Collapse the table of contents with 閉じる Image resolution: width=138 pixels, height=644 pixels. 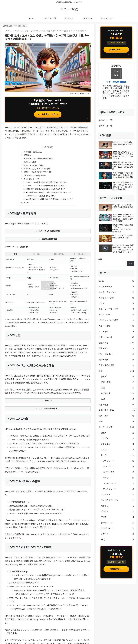pos(50,147)
